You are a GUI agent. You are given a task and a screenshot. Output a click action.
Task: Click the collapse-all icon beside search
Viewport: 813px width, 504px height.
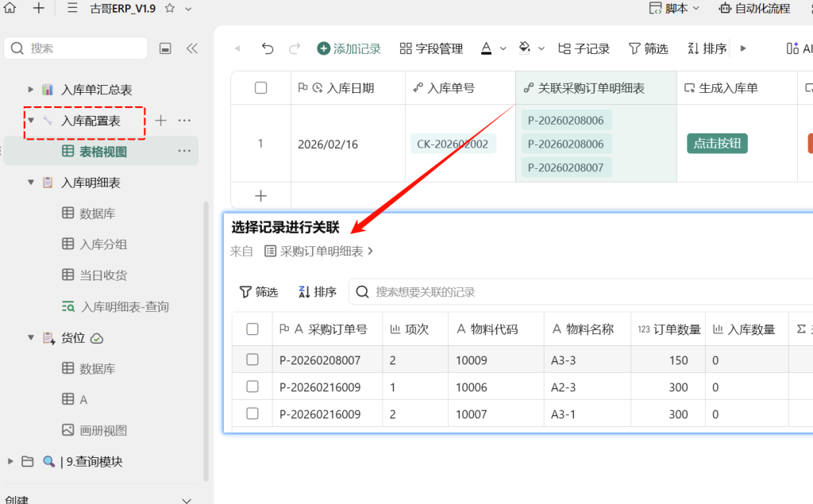(165, 48)
